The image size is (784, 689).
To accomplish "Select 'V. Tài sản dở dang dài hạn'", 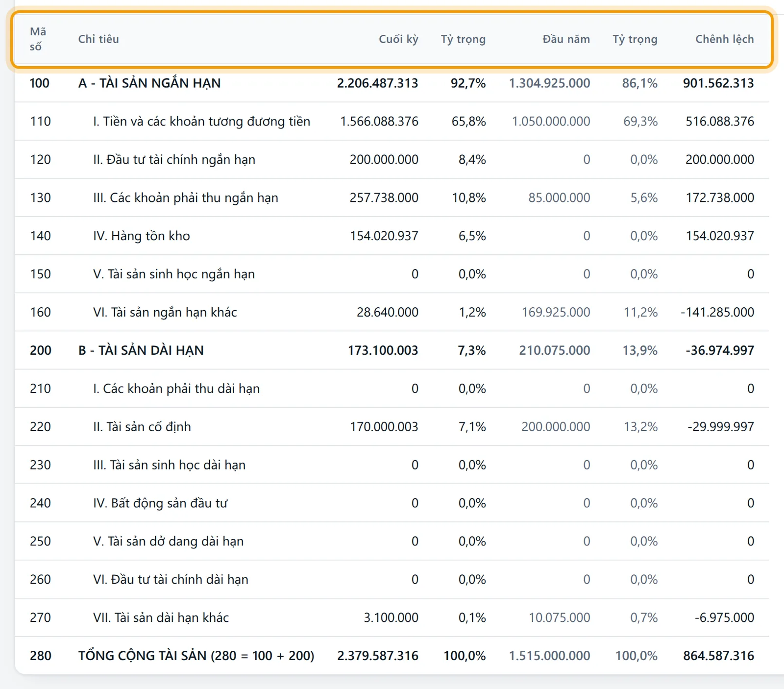I will [x=169, y=541].
